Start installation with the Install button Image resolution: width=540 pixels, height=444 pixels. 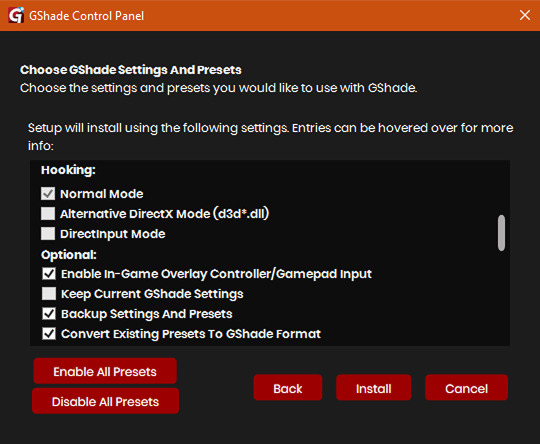(374, 388)
